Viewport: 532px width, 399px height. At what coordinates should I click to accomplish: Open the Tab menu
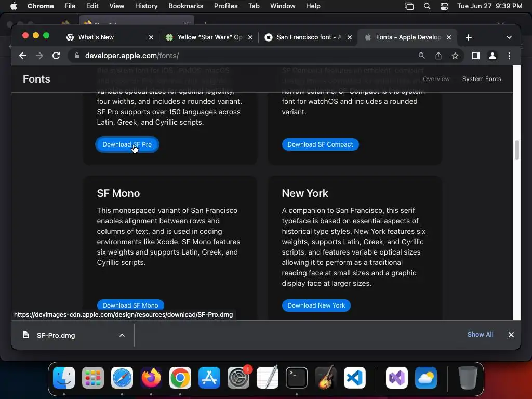[x=254, y=6]
